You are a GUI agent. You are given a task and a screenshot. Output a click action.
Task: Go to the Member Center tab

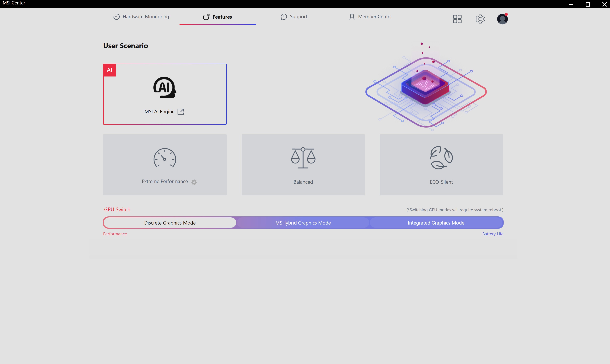370,17
